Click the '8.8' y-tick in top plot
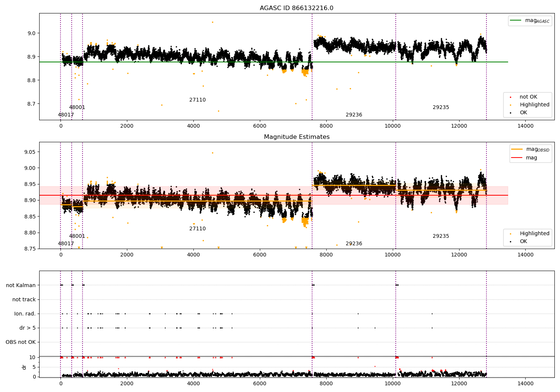The height and width of the screenshot is (392, 560). pyautogui.click(x=31, y=81)
